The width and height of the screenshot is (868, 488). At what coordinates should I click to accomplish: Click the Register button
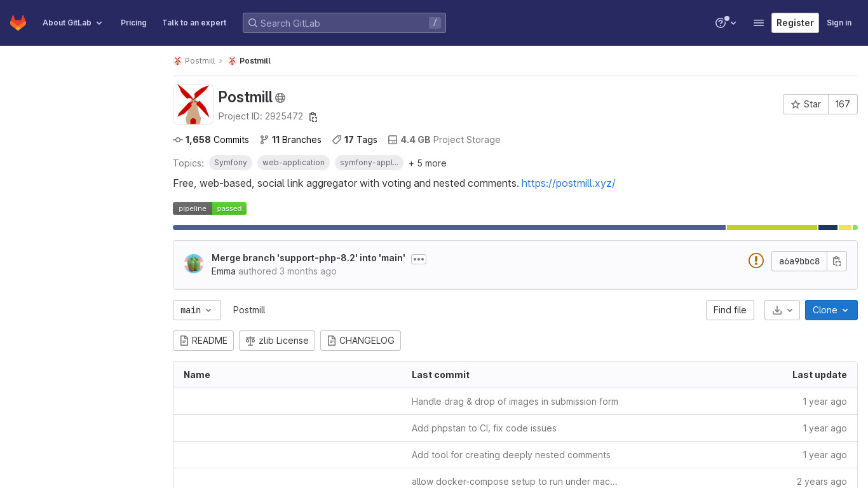pyautogui.click(x=795, y=23)
